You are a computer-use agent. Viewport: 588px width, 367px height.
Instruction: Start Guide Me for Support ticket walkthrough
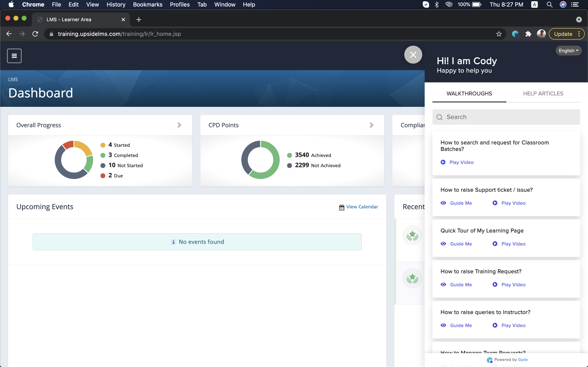pos(461,203)
